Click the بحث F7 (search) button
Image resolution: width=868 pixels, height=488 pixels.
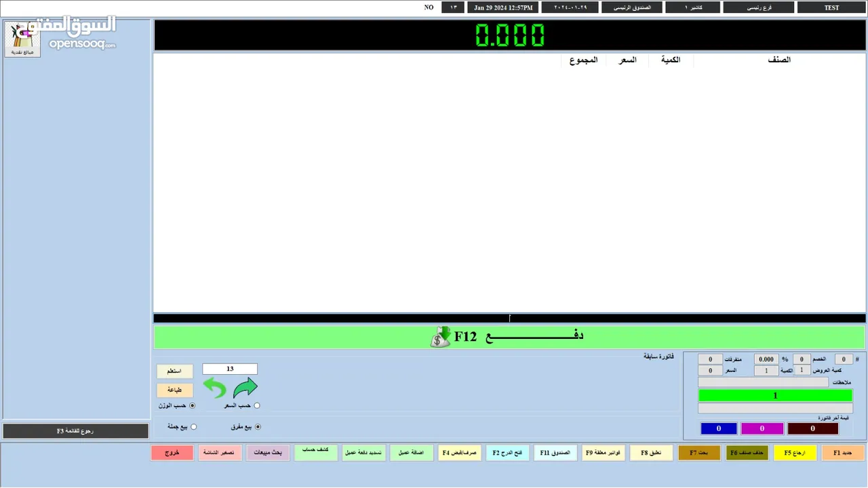click(x=699, y=453)
